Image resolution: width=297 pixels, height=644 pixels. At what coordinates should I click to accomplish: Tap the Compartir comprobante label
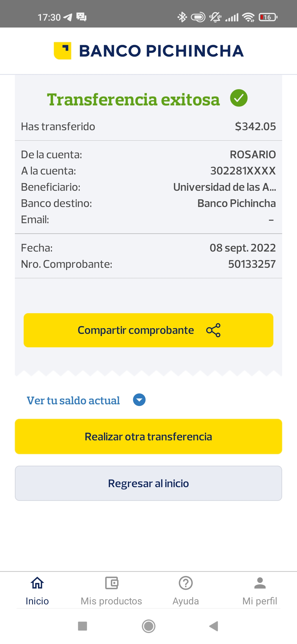tap(136, 330)
